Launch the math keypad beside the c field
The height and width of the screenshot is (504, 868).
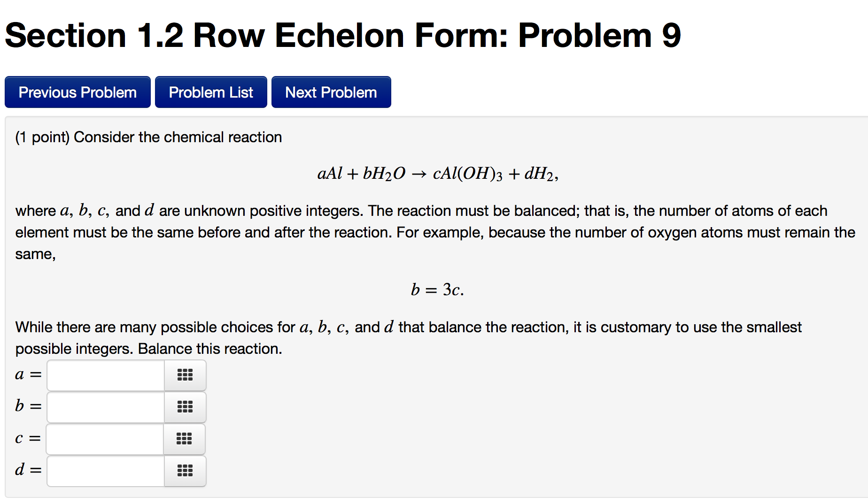[185, 439]
